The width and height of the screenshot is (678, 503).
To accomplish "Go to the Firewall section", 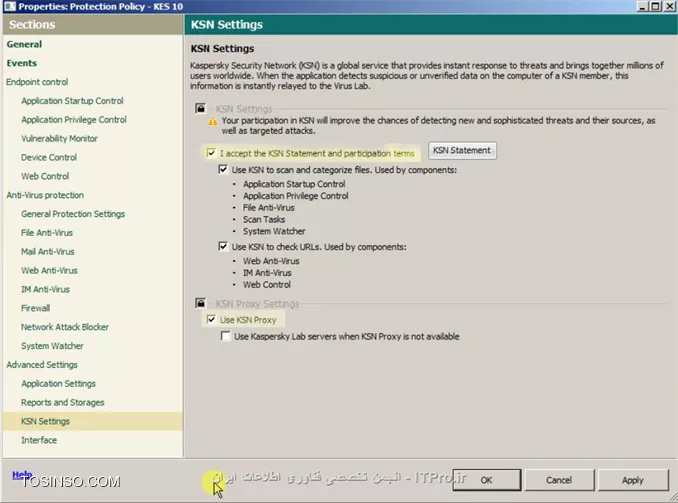I will (35, 308).
